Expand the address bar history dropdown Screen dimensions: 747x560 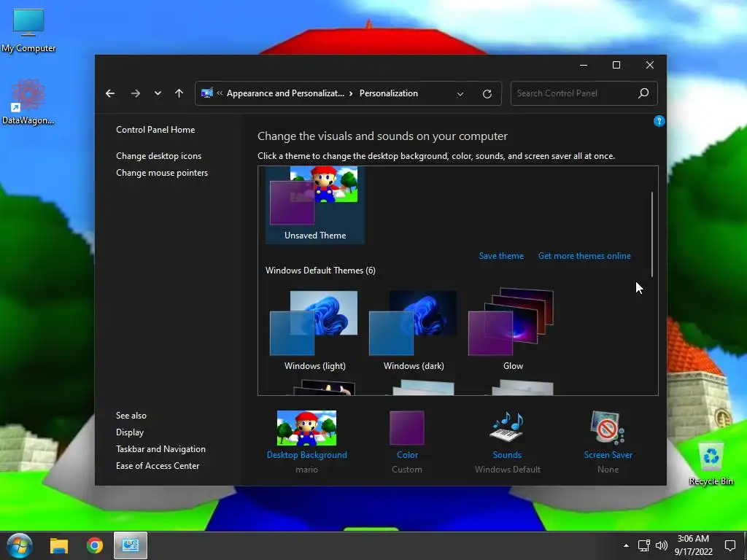click(x=460, y=94)
